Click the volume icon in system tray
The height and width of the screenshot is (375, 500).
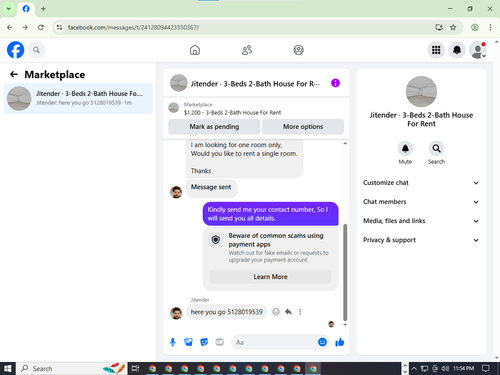tap(445, 368)
